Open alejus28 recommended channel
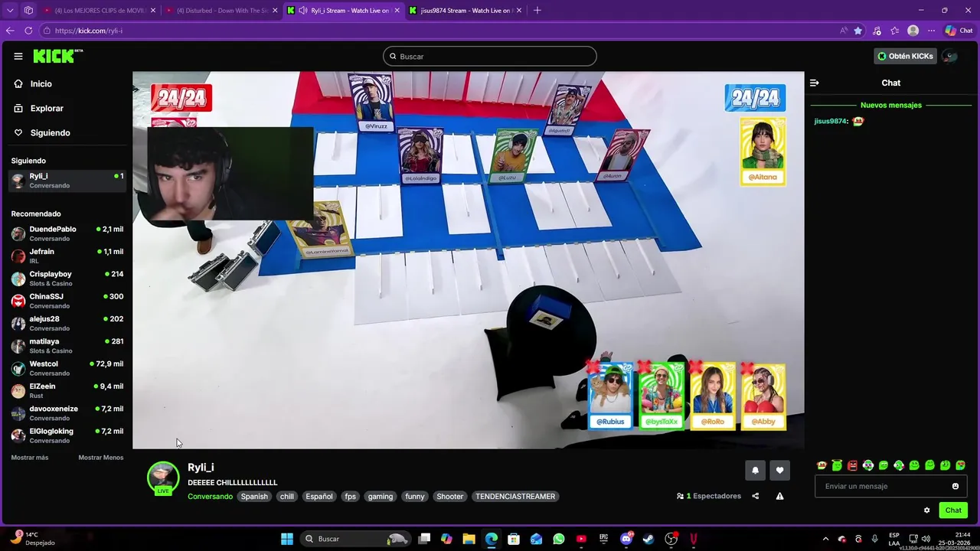The width and height of the screenshot is (980, 551). [x=67, y=323]
